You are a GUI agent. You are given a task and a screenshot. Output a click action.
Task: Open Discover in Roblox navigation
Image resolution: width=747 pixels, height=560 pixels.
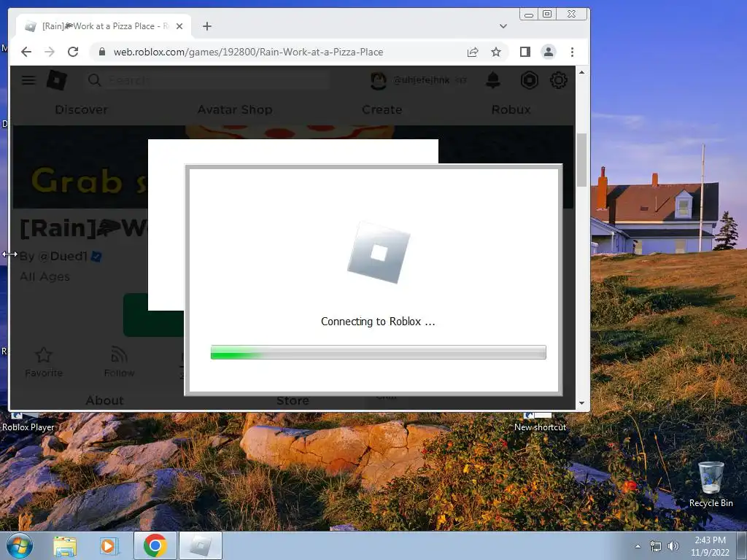pyautogui.click(x=81, y=109)
